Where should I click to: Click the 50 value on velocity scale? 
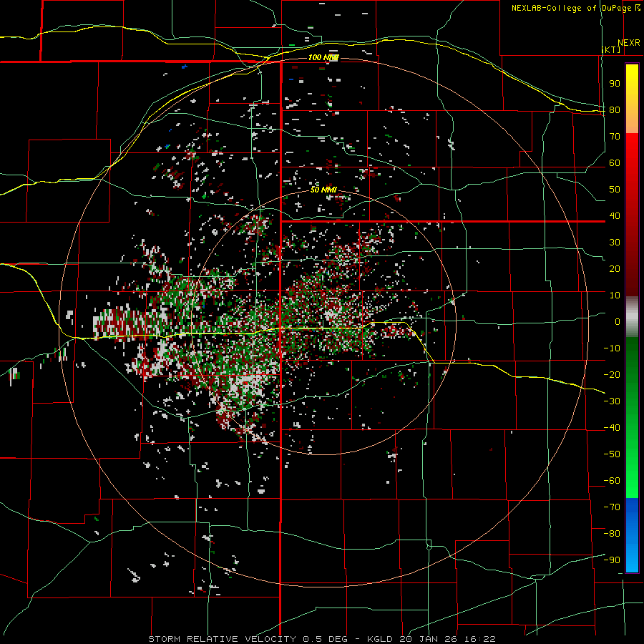pos(615,190)
